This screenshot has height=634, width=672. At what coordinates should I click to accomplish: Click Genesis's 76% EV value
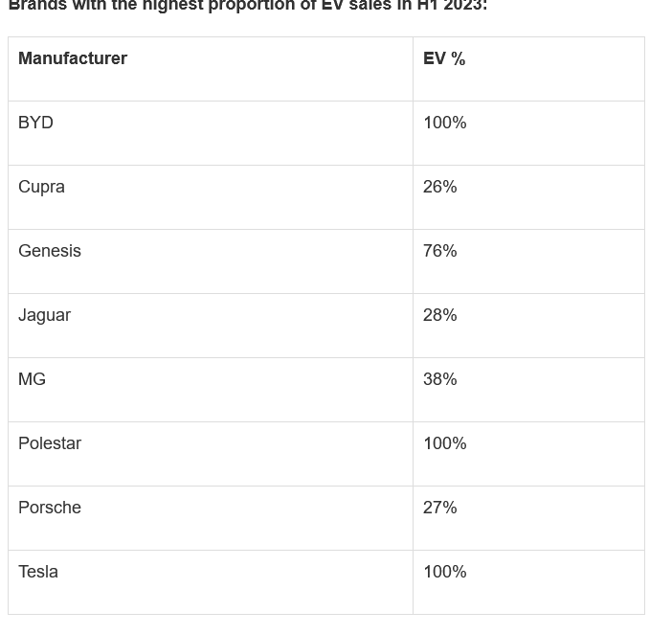click(440, 251)
